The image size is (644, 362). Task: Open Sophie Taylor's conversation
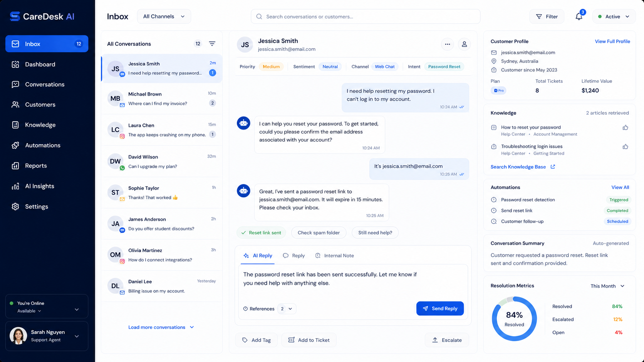tap(162, 193)
